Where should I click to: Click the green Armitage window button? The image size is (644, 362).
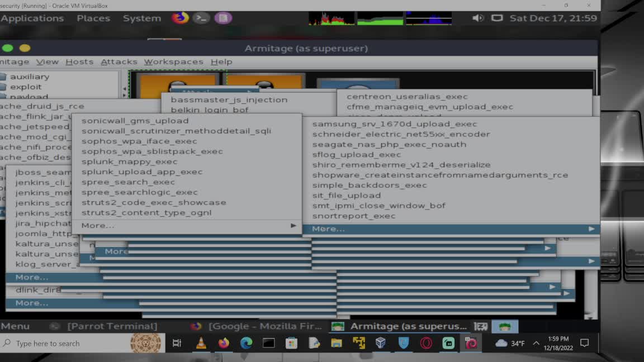(7, 48)
